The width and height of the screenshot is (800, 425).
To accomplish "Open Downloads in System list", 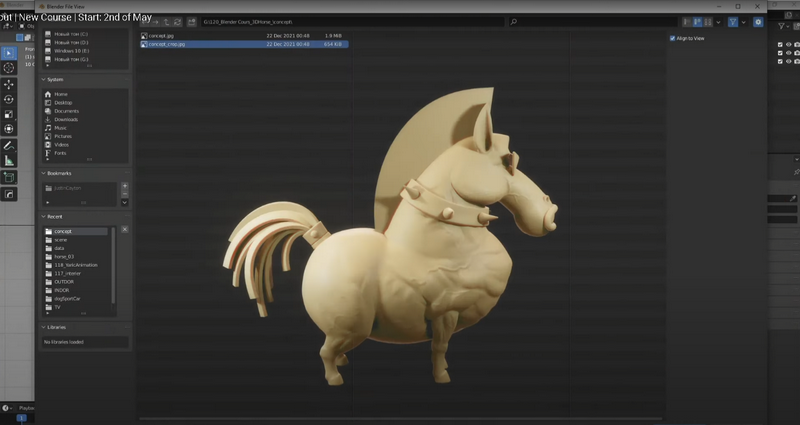I will pos(65,119).
